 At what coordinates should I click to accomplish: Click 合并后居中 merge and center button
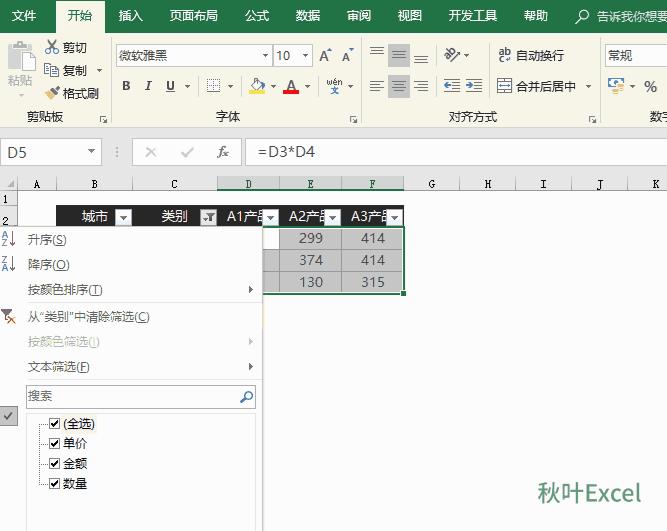pos(537,86)
